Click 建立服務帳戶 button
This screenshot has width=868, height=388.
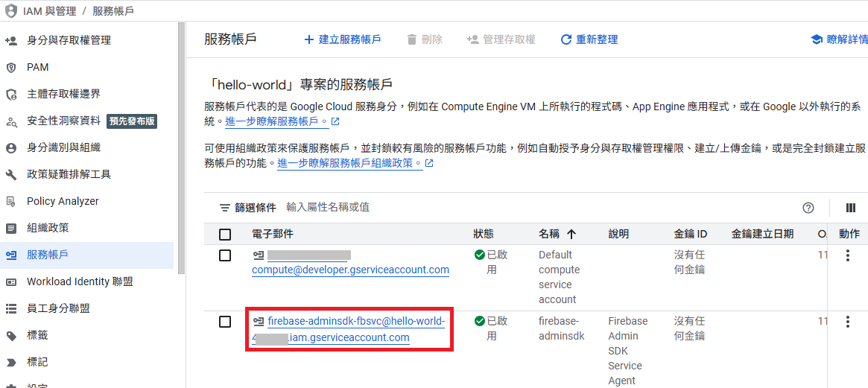[343, 39]
